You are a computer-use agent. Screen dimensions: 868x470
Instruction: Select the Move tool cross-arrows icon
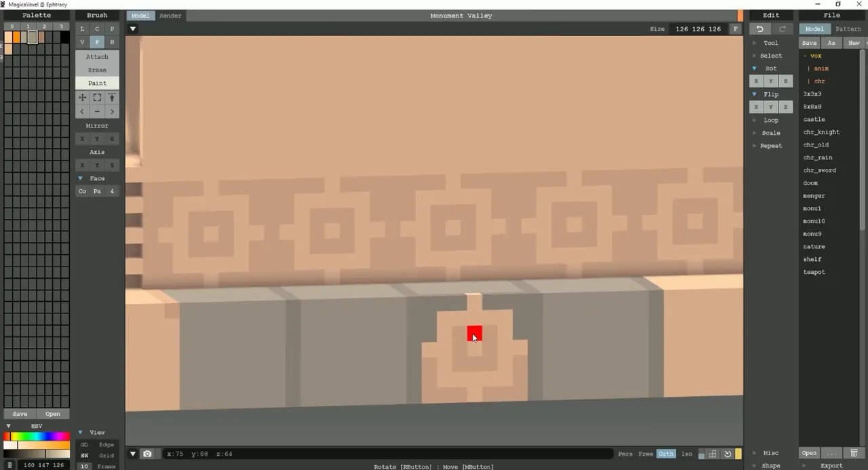pyautogui.click(x=82, y=98)
